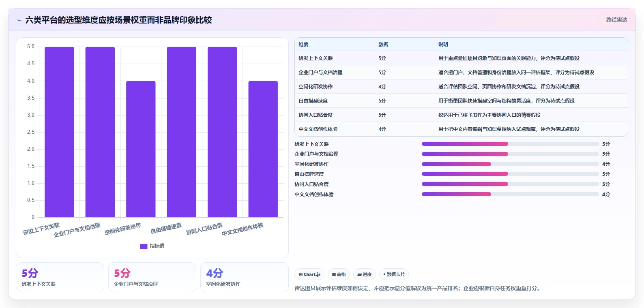Select the 进度 tag
644x308 pixels.
point(365,274)
